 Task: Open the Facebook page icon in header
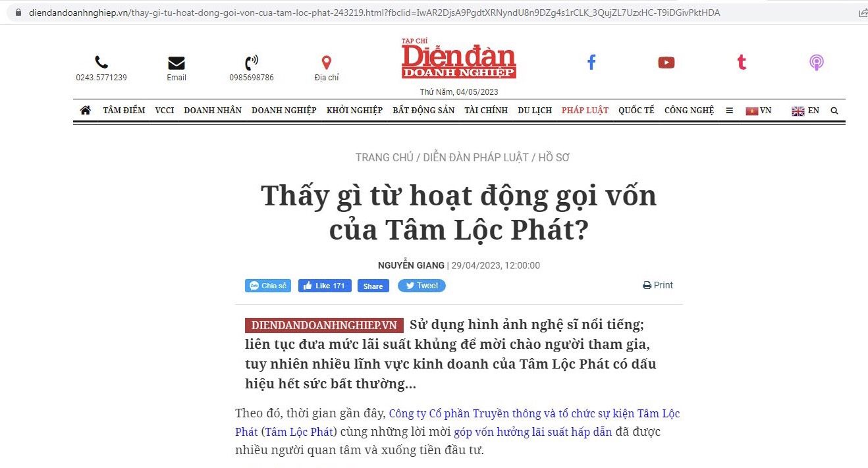point(591,63)
